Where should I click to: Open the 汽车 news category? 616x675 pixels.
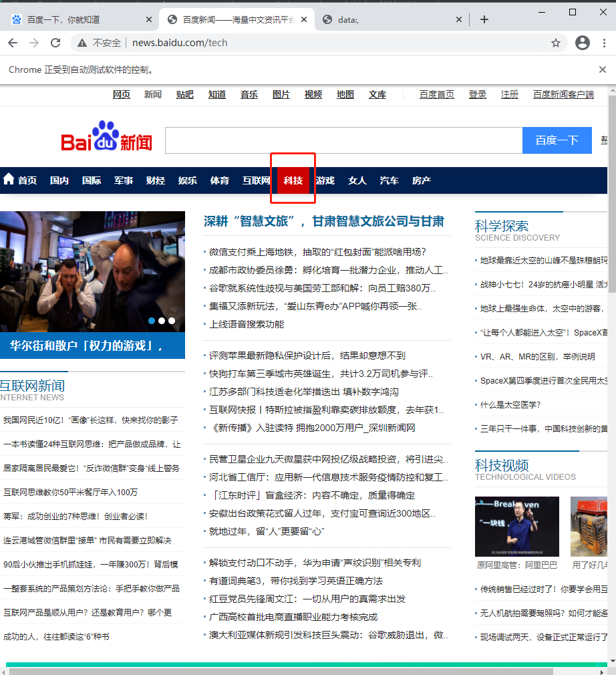(389, 180)
